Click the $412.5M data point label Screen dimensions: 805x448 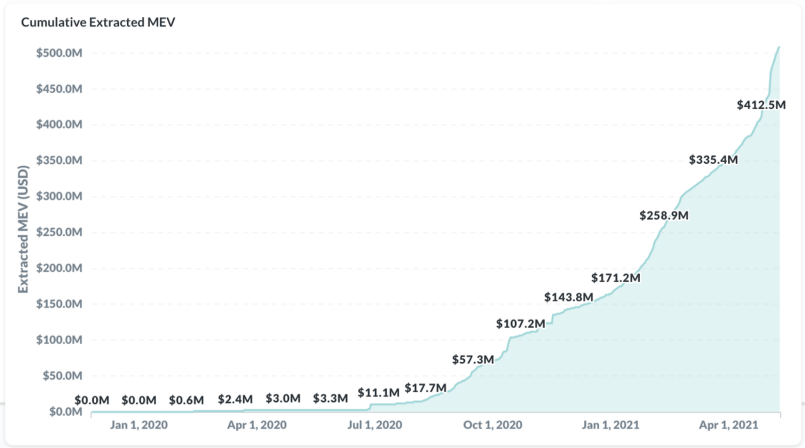(761, 105)
